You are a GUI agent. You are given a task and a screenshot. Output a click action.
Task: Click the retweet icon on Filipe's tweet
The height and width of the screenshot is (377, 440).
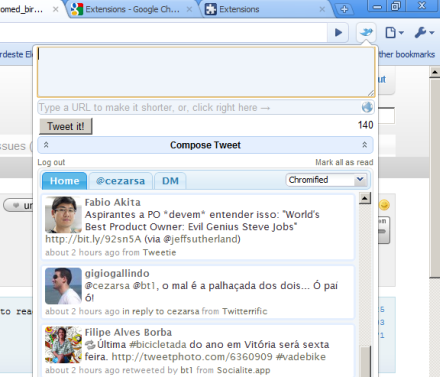click(x=90, y=344)
